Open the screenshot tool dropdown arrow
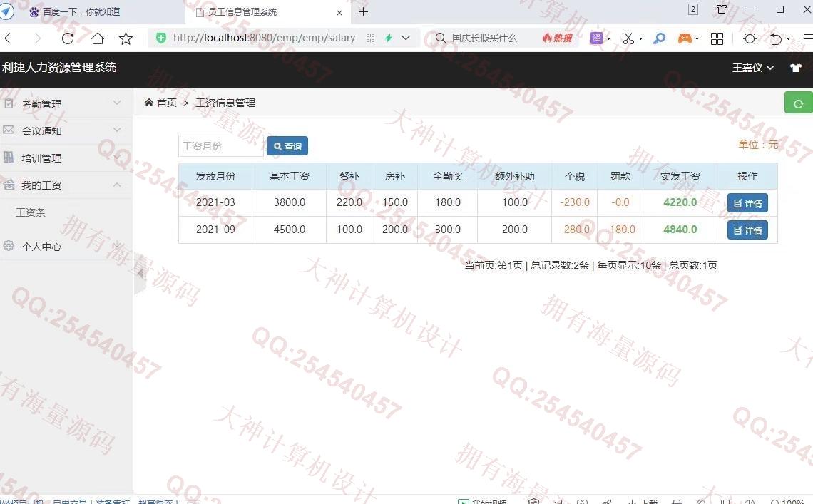813x504 pixels. [641, 38]
